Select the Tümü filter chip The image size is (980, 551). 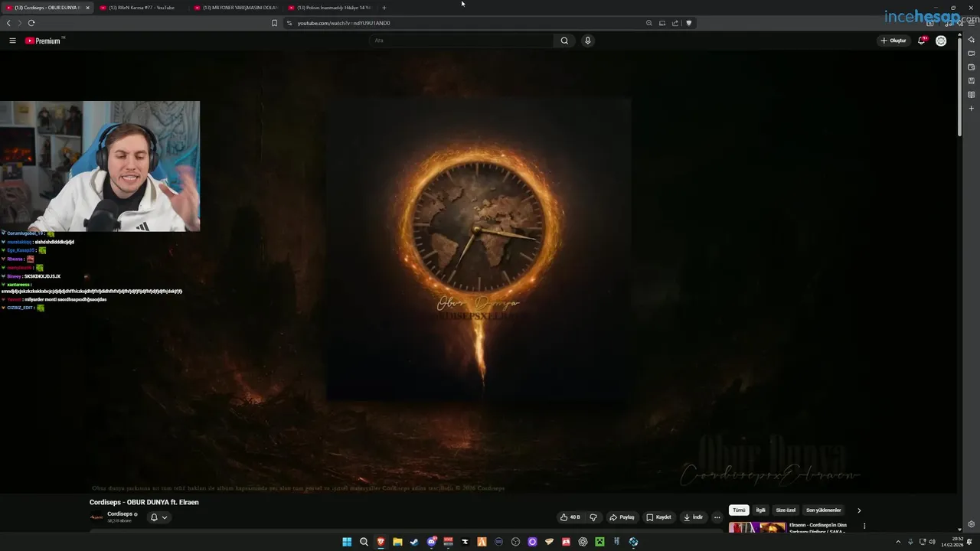[x=739, y=510]
